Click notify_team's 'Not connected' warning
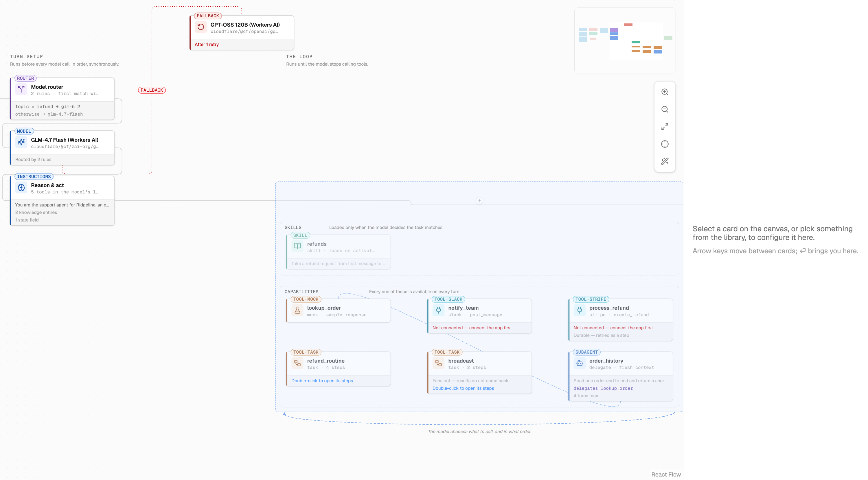The height and width of the screenshot is (480, 868). (472, 328)
